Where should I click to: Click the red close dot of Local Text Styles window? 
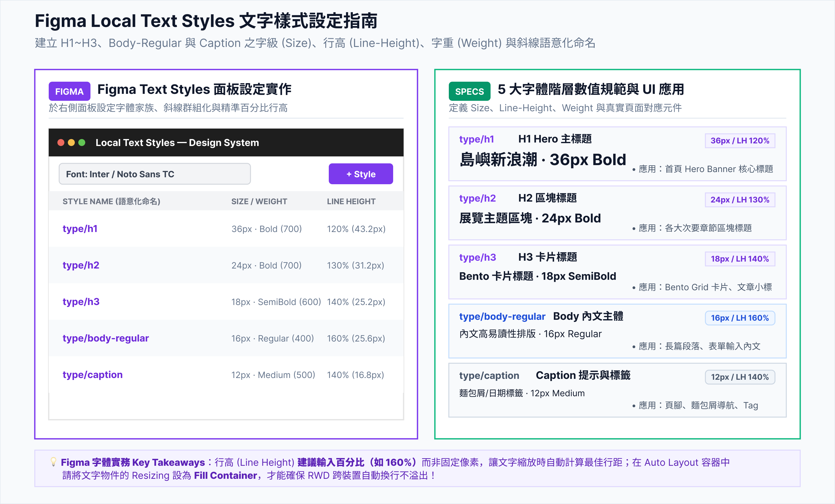tap(61, 143)
